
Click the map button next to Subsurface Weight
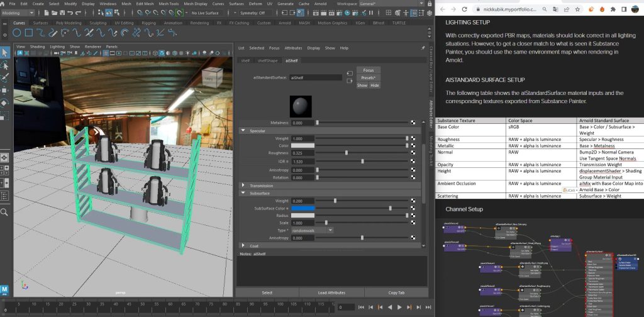[x=413, y=201]
